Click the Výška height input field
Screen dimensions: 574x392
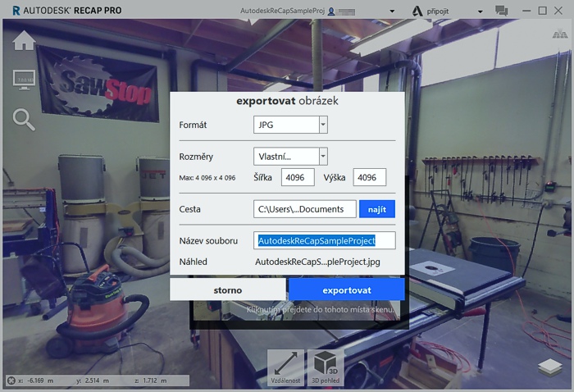click(370, 178)
